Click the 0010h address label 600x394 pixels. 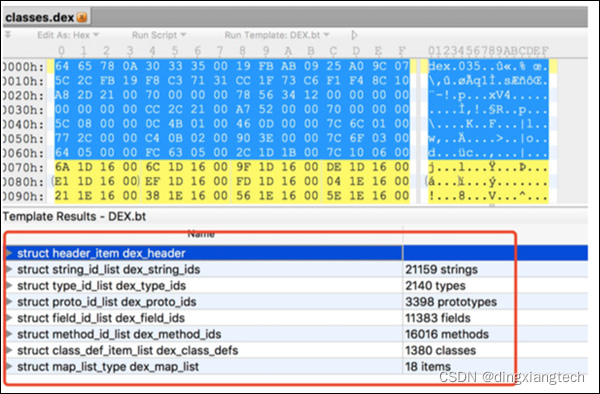tap(23, 81)
